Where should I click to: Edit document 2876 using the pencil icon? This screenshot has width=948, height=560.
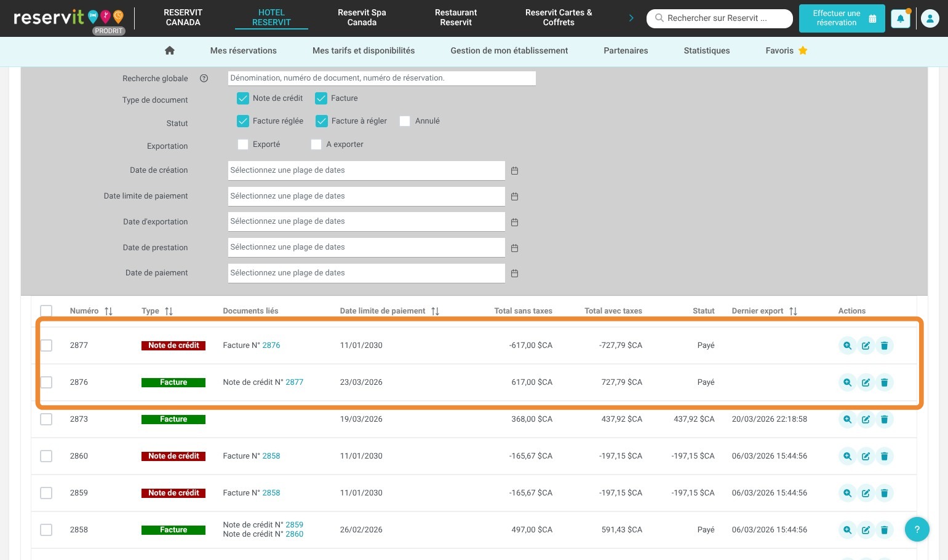tap(866, 382)
